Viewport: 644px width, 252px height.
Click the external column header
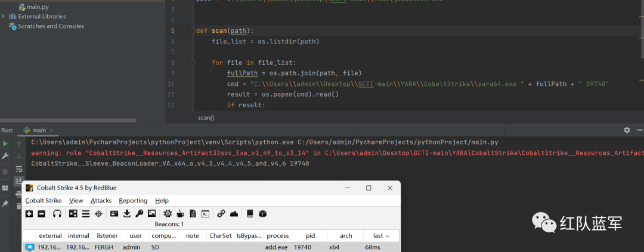pos(50,235)
